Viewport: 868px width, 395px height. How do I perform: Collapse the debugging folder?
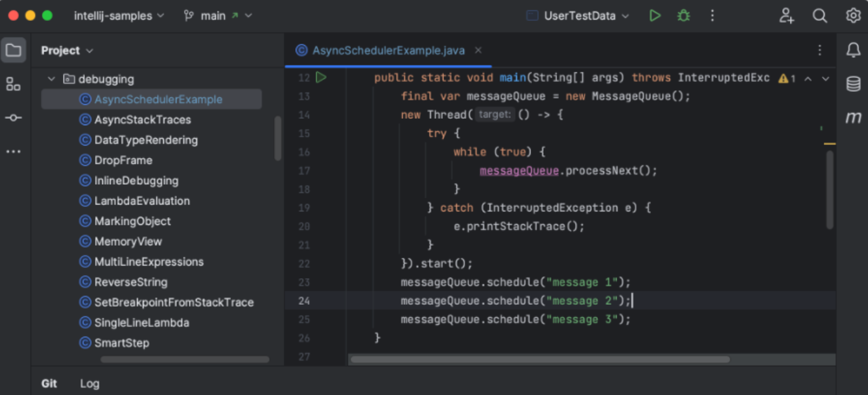click(x=51, y=79)
